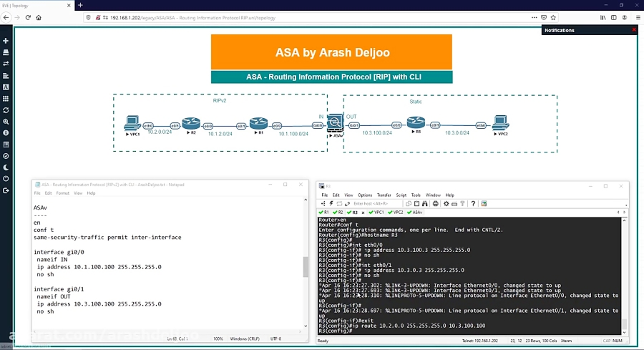Select the R2 router node in topology
The height and width of the screenshot is (350, 644).
click(x=191, y=124)
